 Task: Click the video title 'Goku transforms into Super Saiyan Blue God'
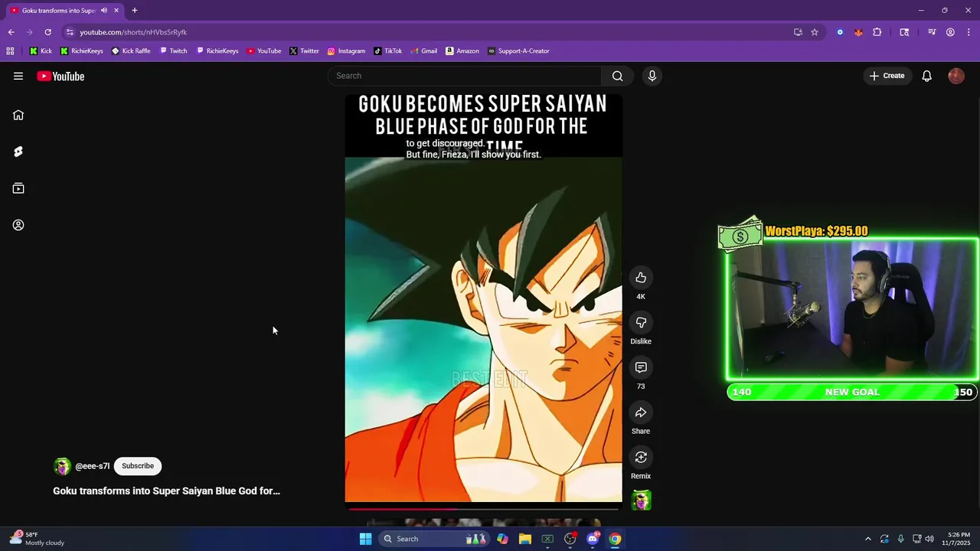[166, 491]
